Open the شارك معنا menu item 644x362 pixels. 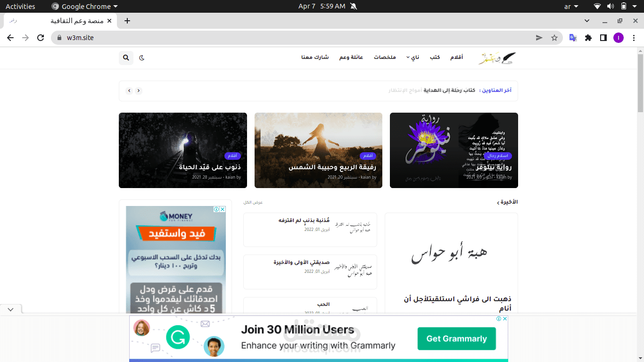point(315,58)
